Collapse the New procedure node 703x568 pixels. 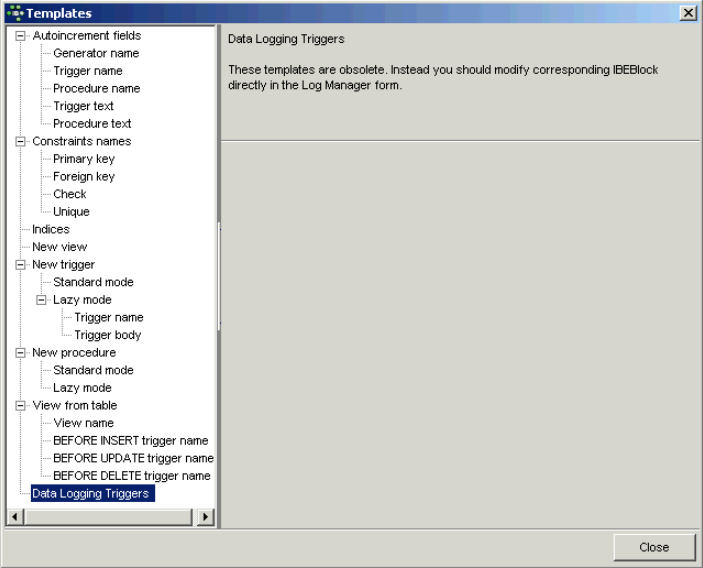pyautogui.click(x=20, y=353)
